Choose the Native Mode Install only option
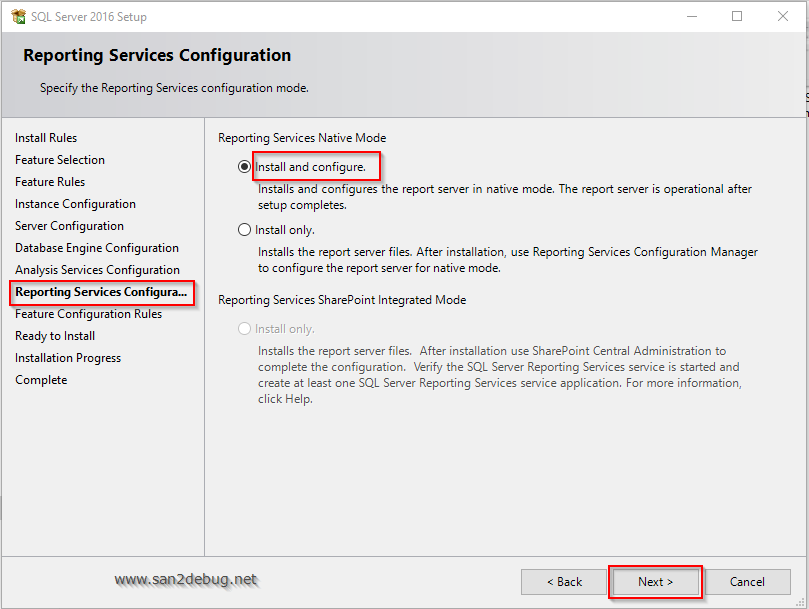 [245, 230]
